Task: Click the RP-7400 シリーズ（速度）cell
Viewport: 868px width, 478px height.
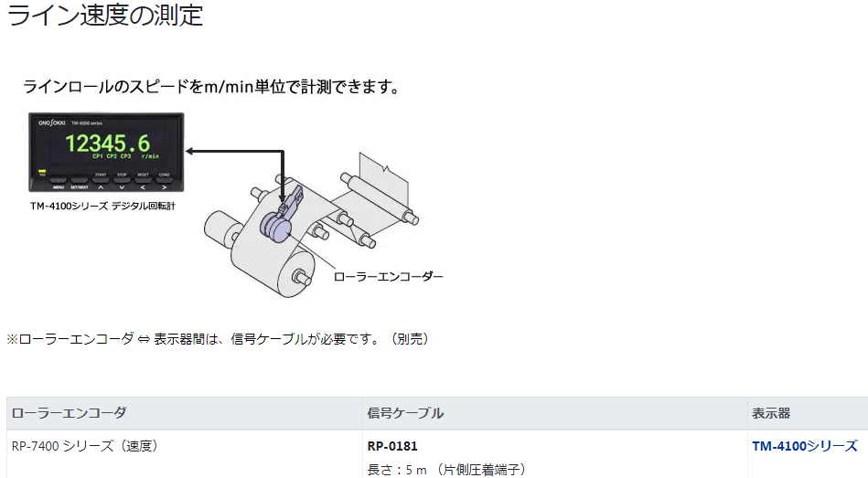Action: click(x=84, y=446)
